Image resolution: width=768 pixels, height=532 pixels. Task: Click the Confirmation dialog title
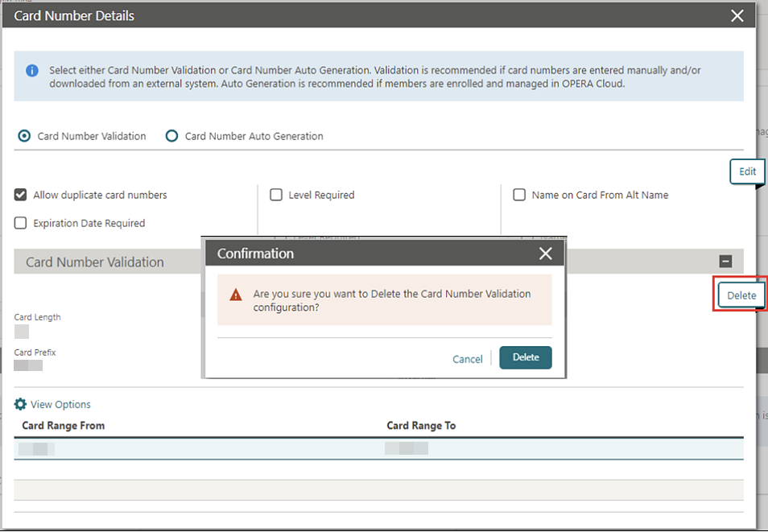pyautogui.click(x=255, y=254)
